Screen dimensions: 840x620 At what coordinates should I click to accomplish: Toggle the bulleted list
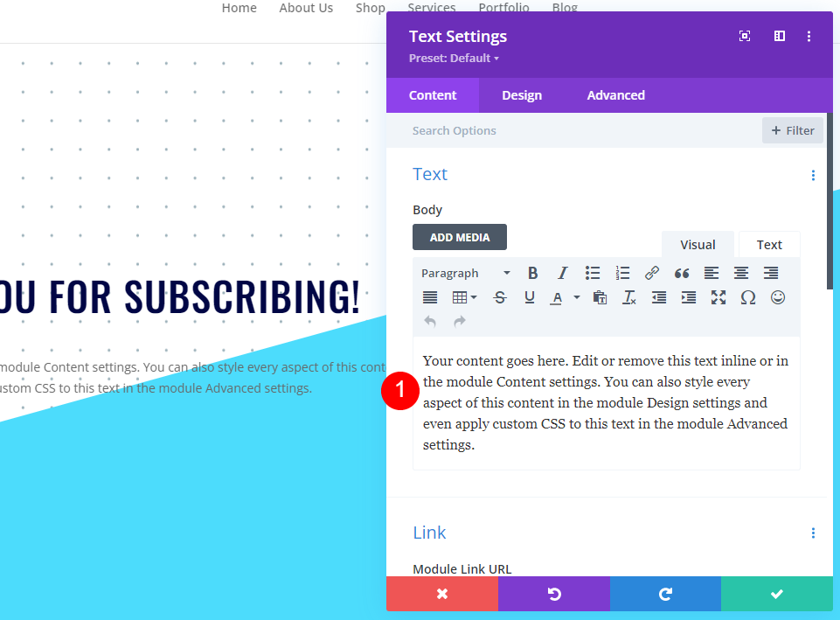pos(592,274)
